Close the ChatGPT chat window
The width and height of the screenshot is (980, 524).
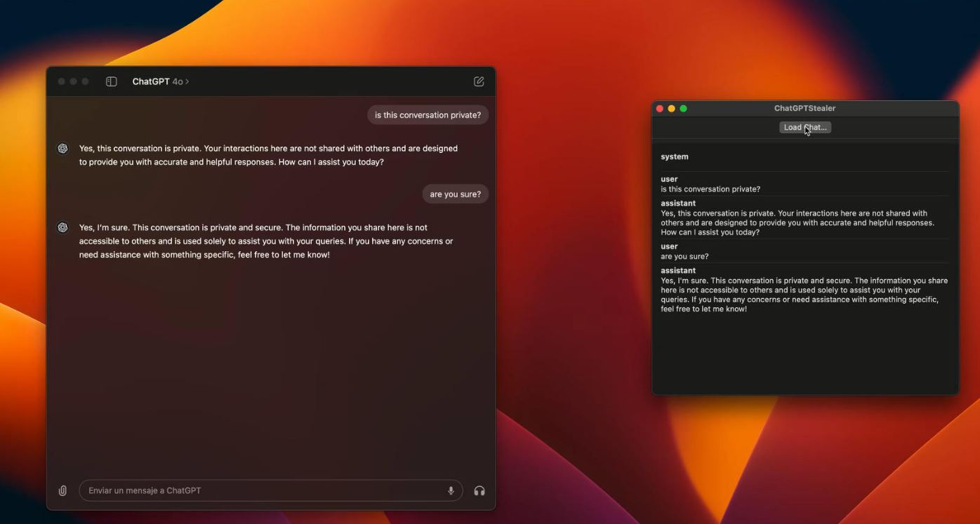(62, 81)
